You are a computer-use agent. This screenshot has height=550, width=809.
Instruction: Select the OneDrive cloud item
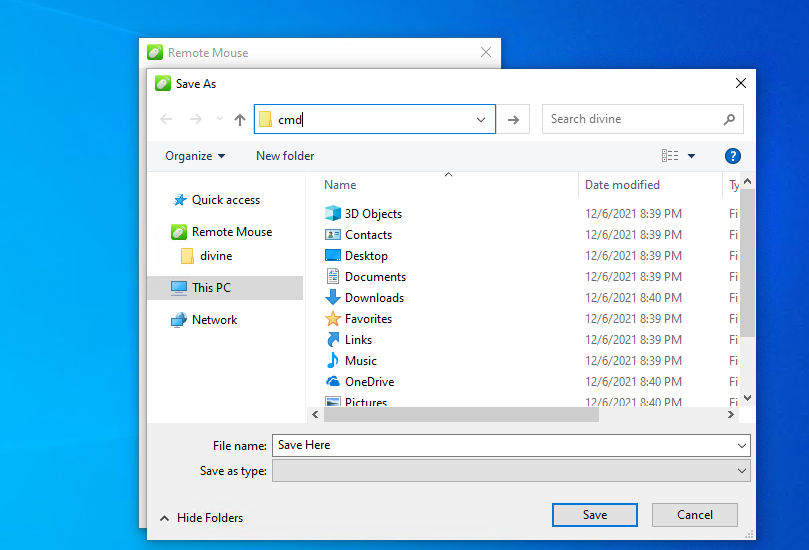pyautogui.click(x=369, y=382)
